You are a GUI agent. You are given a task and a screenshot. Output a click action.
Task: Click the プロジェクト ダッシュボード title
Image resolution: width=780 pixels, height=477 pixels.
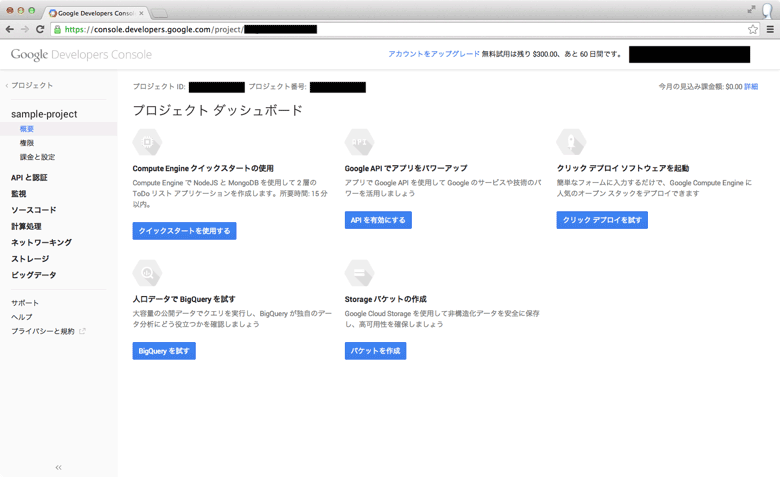217,110
